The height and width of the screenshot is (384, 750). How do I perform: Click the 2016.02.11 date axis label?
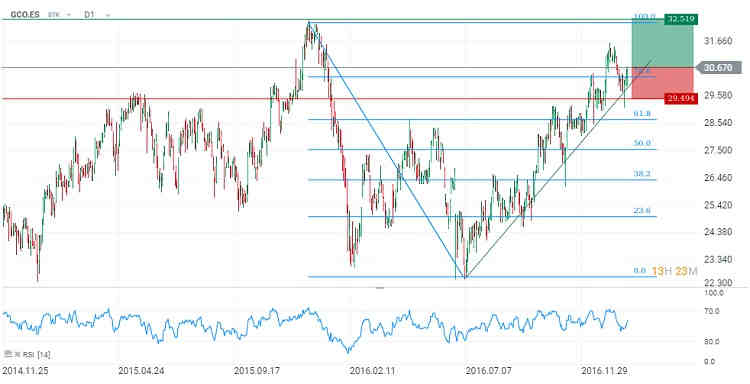[373, 371]
